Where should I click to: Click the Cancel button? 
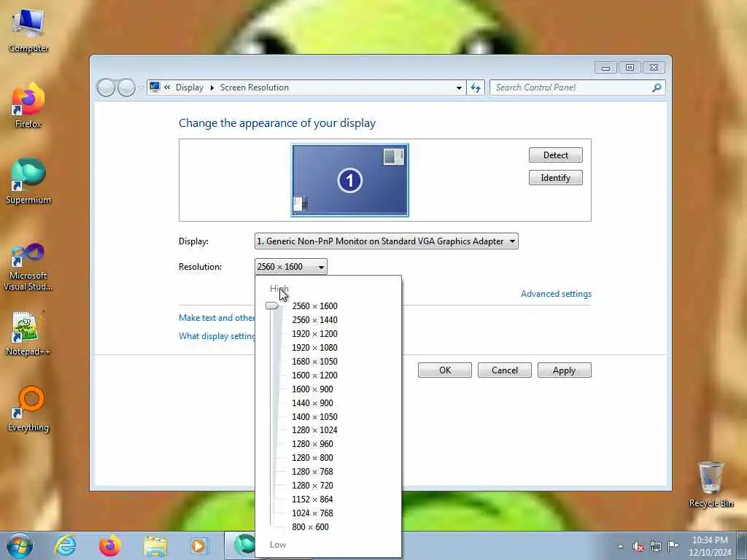pos(505,370)
